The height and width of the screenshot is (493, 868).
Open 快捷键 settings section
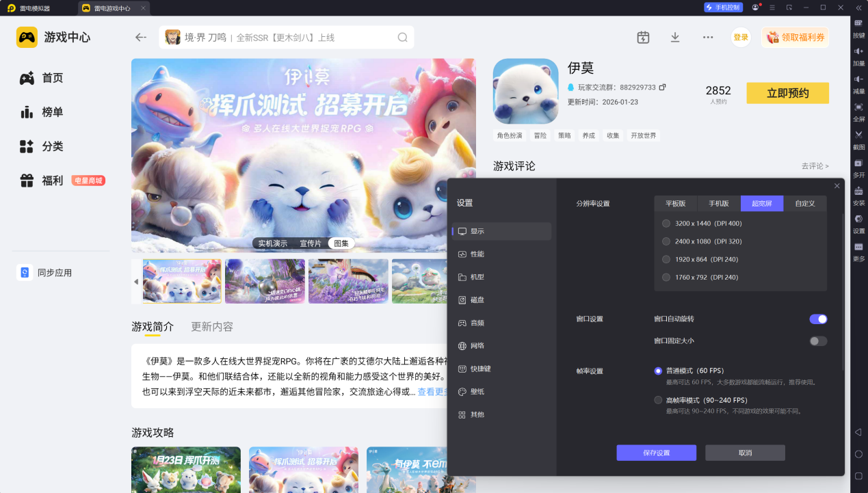[x=501, y=369]
